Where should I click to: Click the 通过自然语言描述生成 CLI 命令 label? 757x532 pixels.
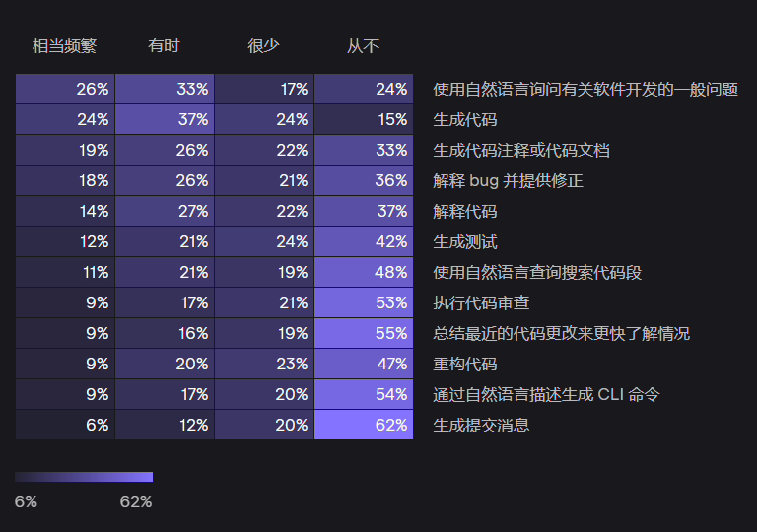[x=546, y=395]
